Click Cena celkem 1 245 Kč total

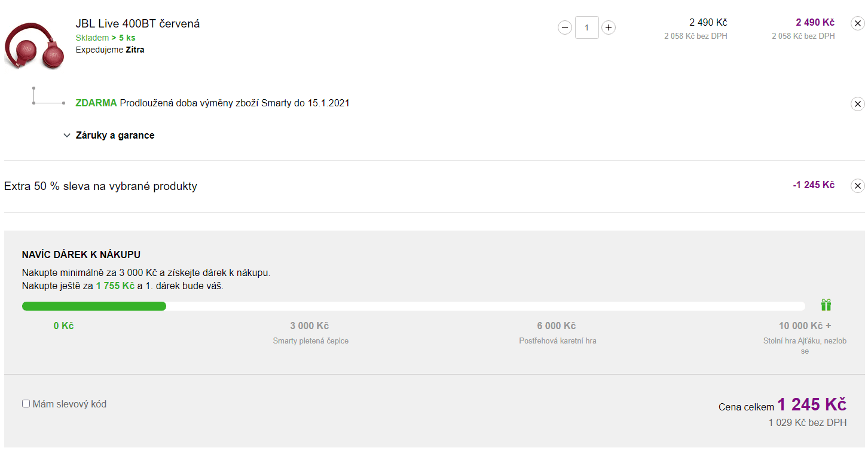(783, 405)
